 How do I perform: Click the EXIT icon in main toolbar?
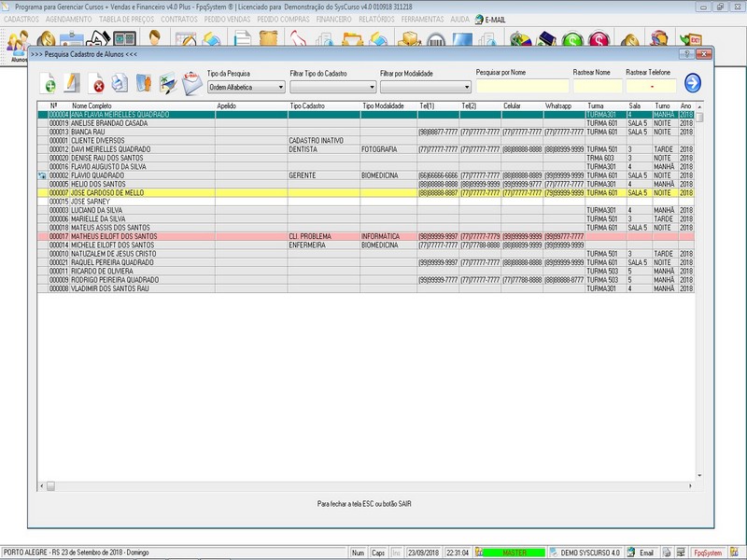pos(691,39)
